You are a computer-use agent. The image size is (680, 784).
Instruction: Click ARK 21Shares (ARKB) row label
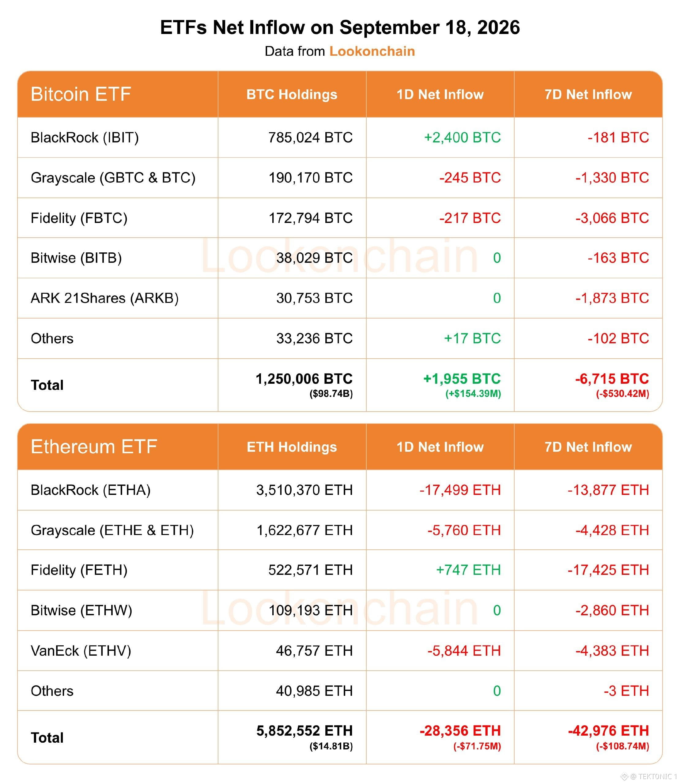click(x=104, y=298)
